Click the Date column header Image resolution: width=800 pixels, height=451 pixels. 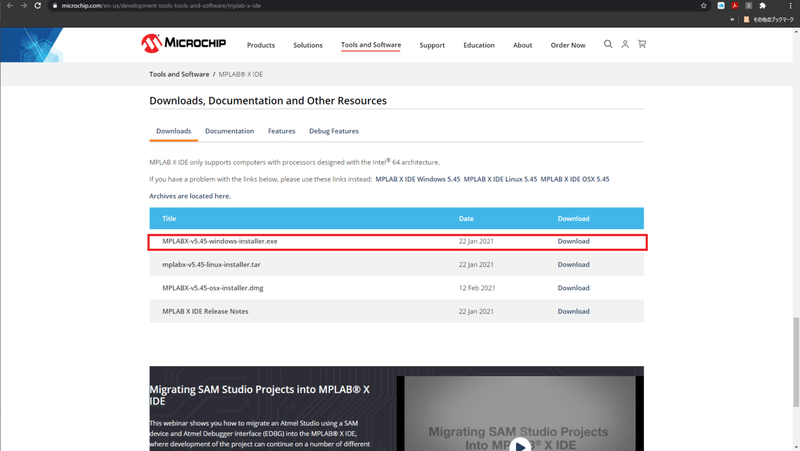click(x=466, y=218)
